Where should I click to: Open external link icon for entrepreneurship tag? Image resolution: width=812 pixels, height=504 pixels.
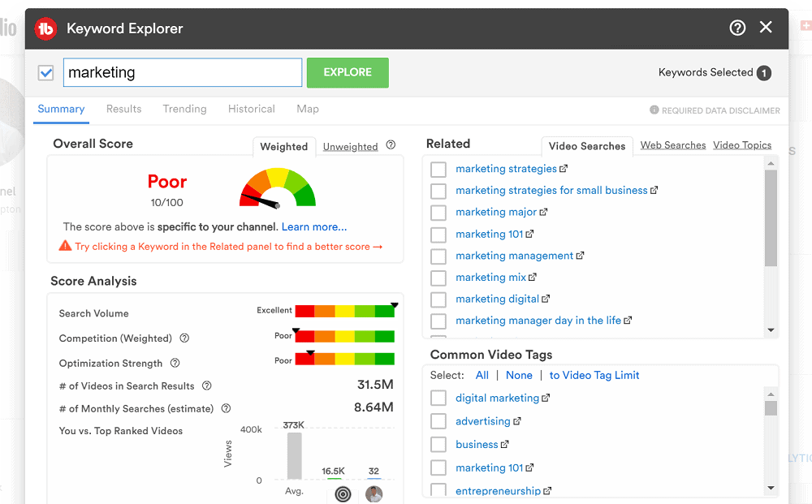point(547,490)
